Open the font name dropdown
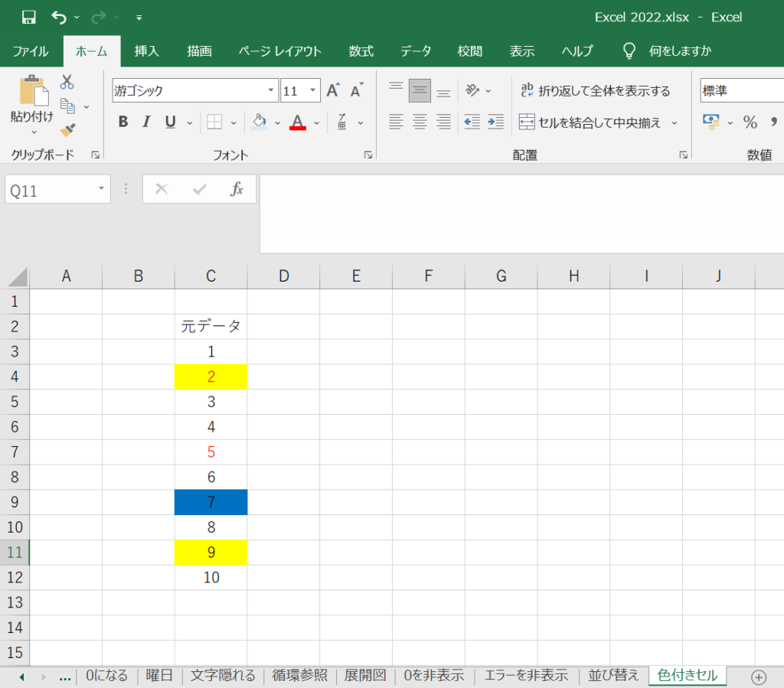The height and width of the screenshot is (688, 784). pos(271,90)
